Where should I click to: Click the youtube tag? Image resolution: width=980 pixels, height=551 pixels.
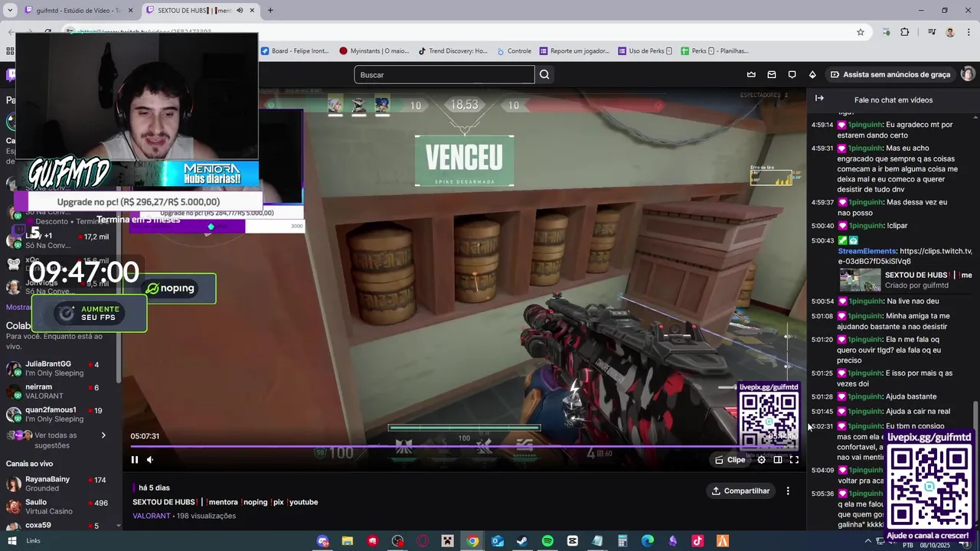pos(303,502)
